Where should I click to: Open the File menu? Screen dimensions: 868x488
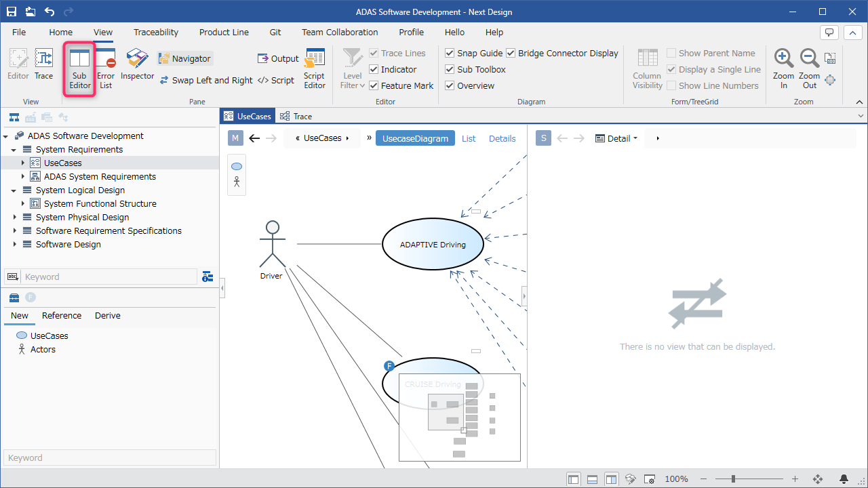[x=19, y=32]
